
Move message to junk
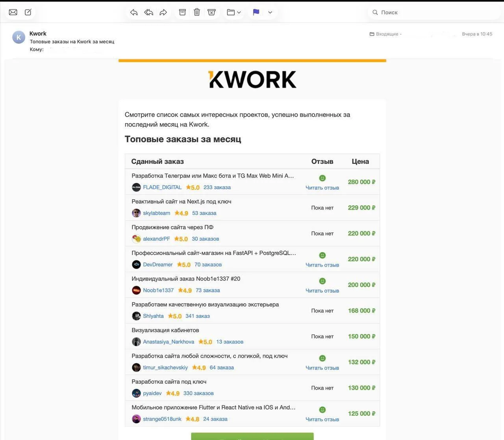pos(211,12)
